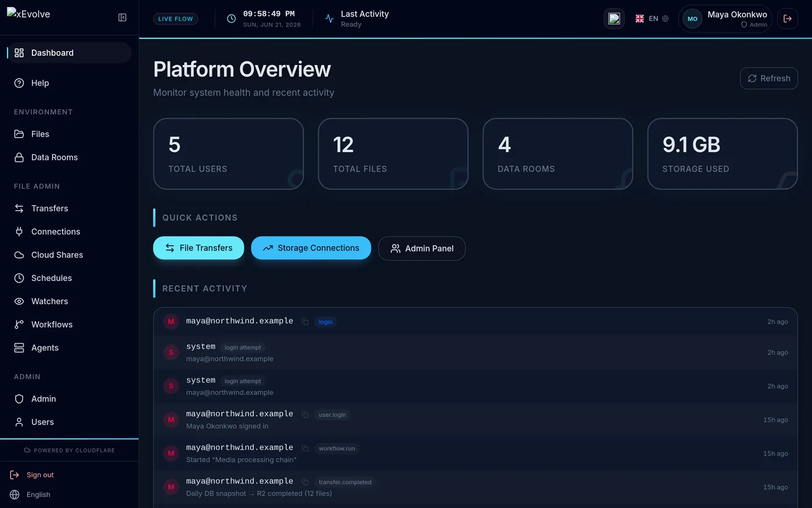Click the transfer.completed tag
Image resolution: width=812 pixels, height=508 pixels.
345,482
